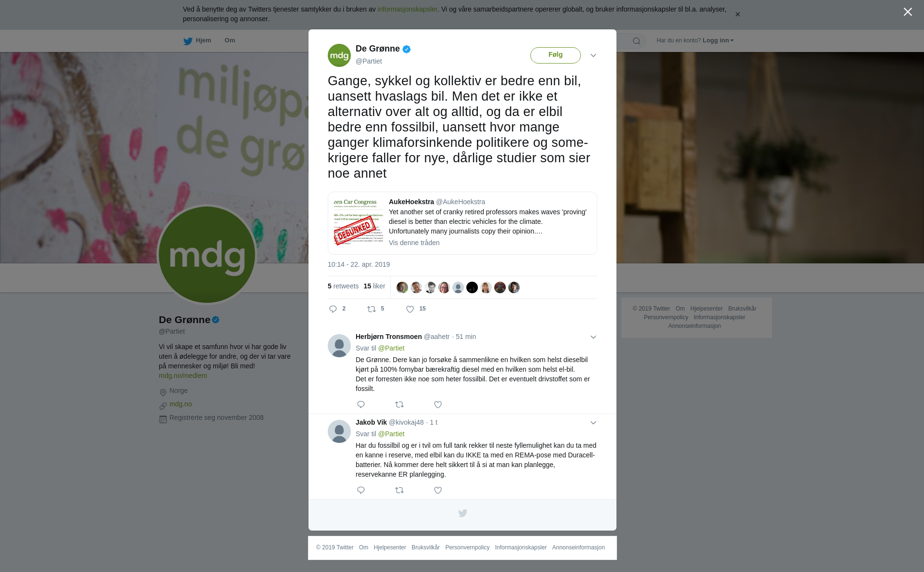Reply to Herbjørn Tronsmoen's comment
This screenshot has width=924, height=572.
(x=361, y=404)
